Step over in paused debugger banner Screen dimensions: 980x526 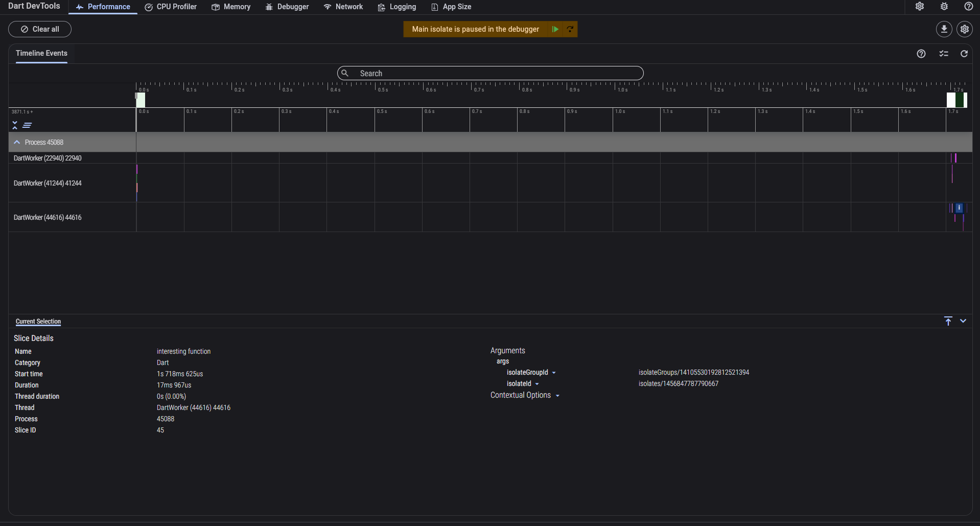[570, 29]
